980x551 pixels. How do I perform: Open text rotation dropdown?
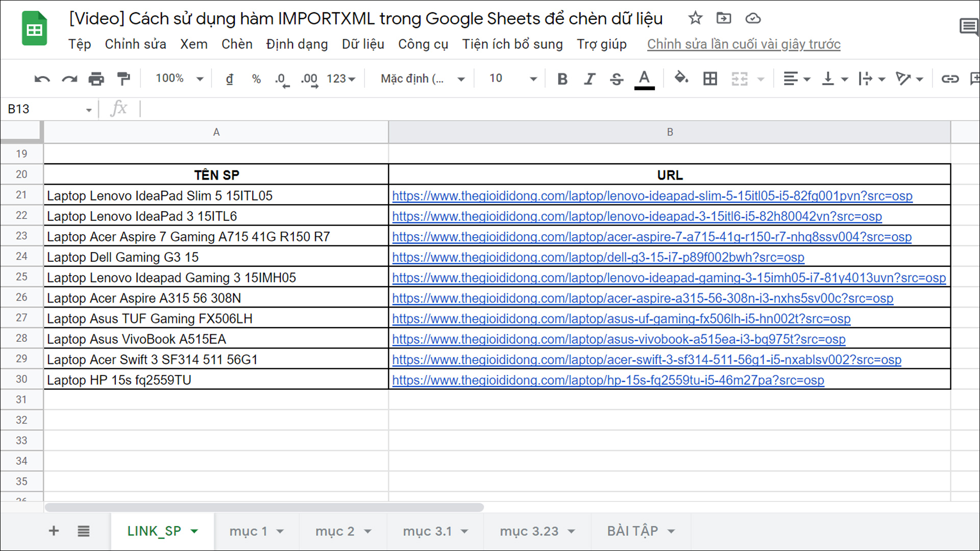pyautogui.click(x=909, y=79)
